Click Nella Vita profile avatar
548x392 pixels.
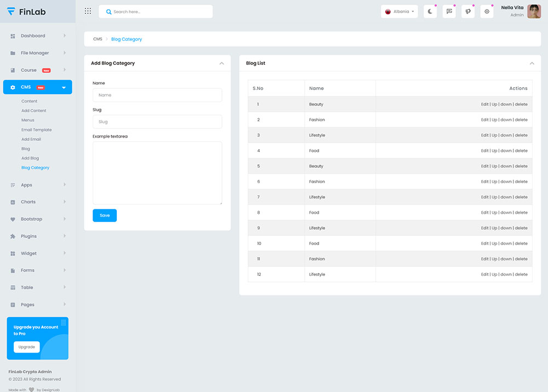[x=534, y=12]
